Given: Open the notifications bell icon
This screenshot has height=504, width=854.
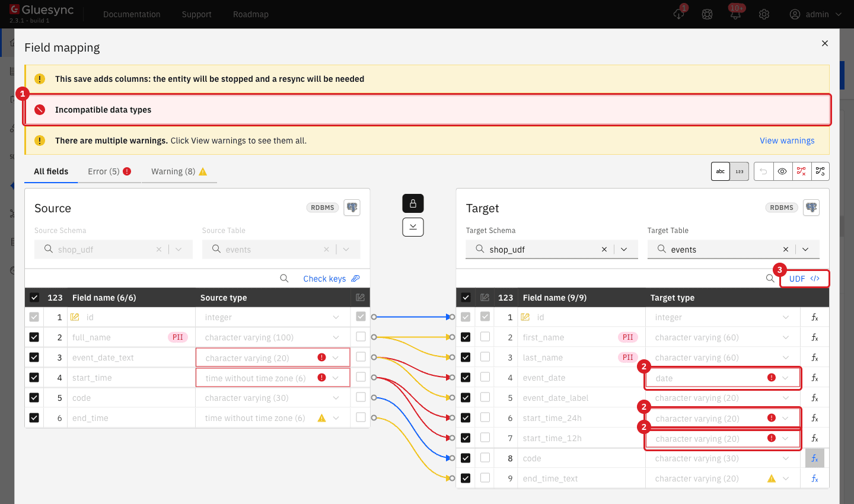Looking at the screenshot, I should (x=735, y=14).
